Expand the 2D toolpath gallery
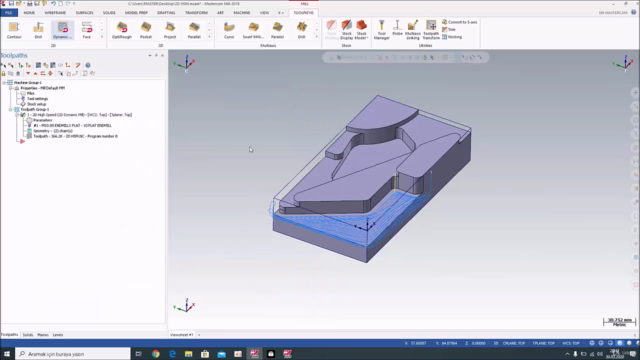Viewport: 640px width, 360px height. click(x=102, y=37)
